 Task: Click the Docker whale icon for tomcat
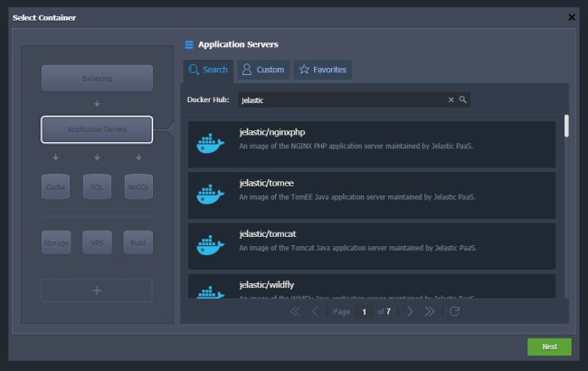click(x=211, y=245)
